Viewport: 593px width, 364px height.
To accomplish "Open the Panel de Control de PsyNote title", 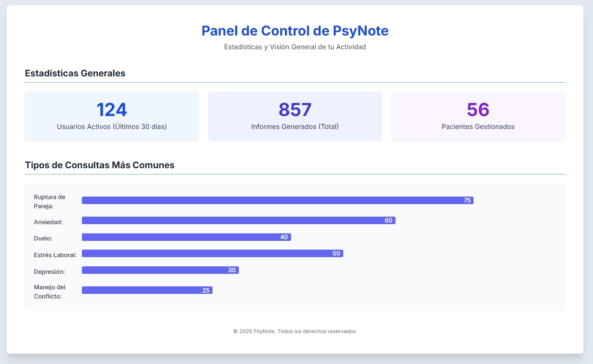I will pyautogui.click(x=295, y=30).
